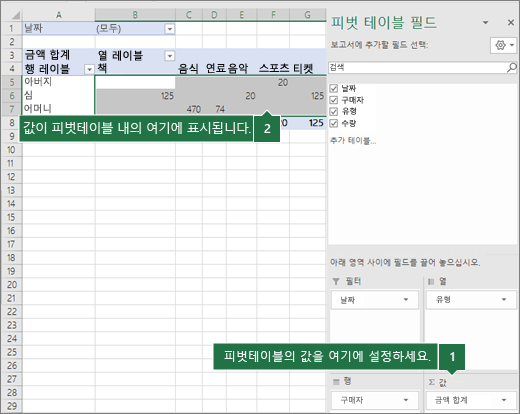The width and height of the screenshot is (520, 414).
Task: Select column C header
Action: point(189,15)
